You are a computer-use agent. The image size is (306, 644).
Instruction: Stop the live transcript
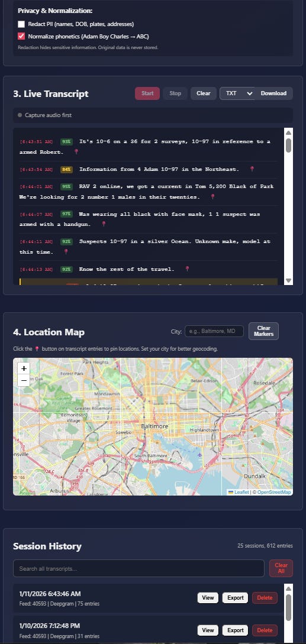click(175, 93)
